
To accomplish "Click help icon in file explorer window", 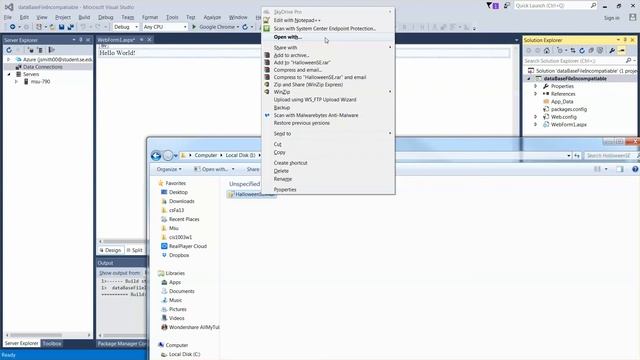I will tap(635, 169).
